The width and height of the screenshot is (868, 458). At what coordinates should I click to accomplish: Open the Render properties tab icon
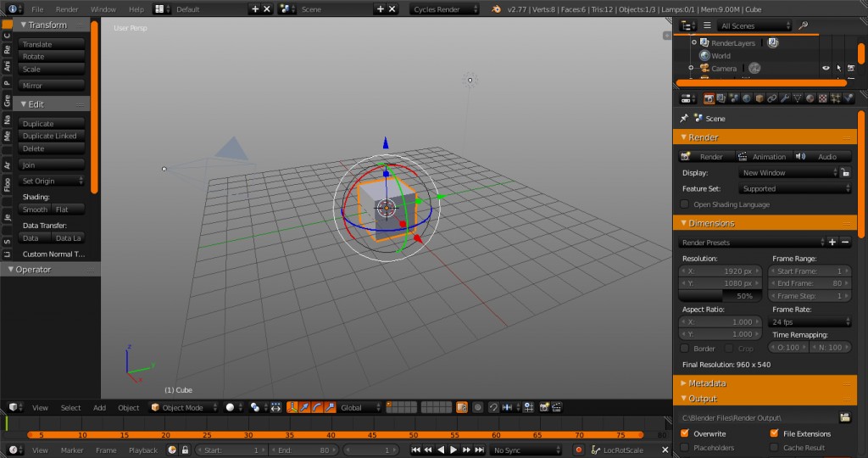tap(709, 98)
